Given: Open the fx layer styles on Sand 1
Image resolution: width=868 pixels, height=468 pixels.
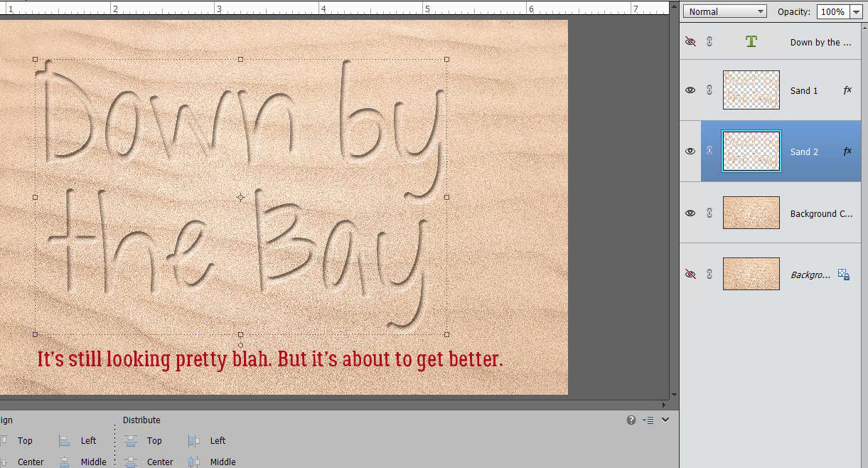Looking at the screenshot, I should coord(847,90).
